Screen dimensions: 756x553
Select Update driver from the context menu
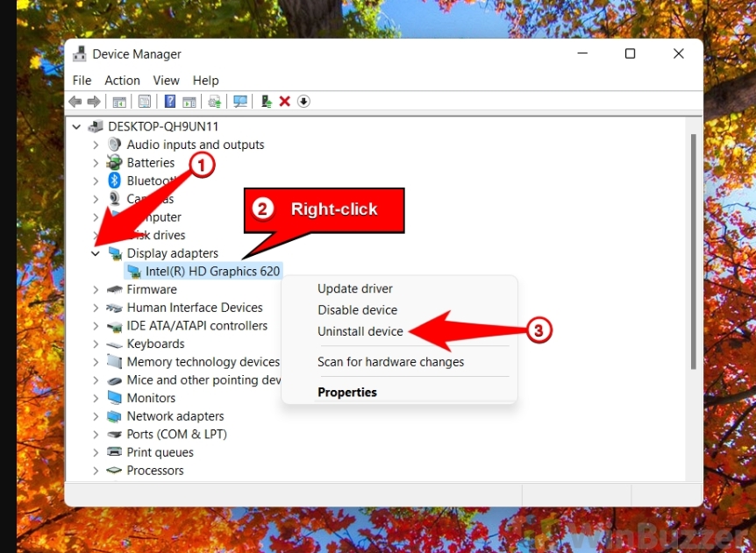pyautogui.click(x=354, y=288)
